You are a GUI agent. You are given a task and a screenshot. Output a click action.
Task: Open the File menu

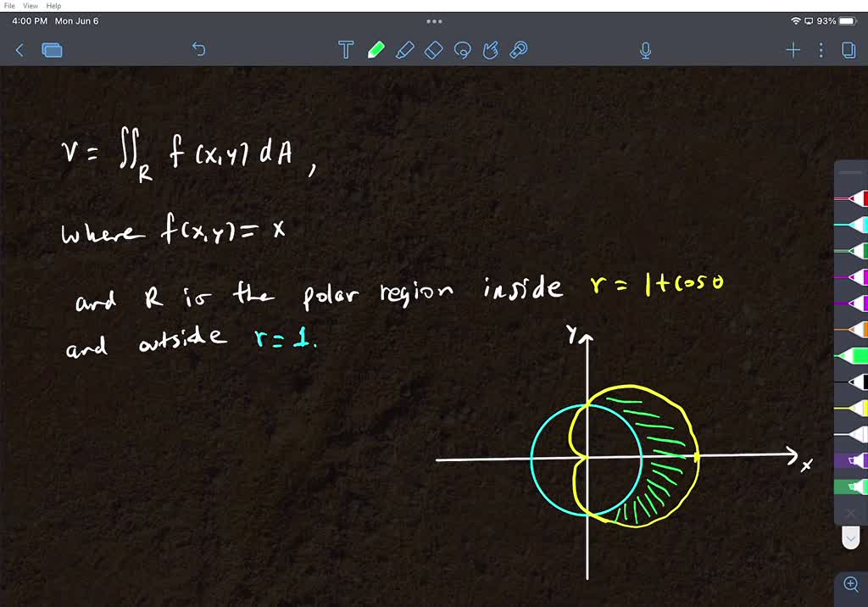coord(11,5)
